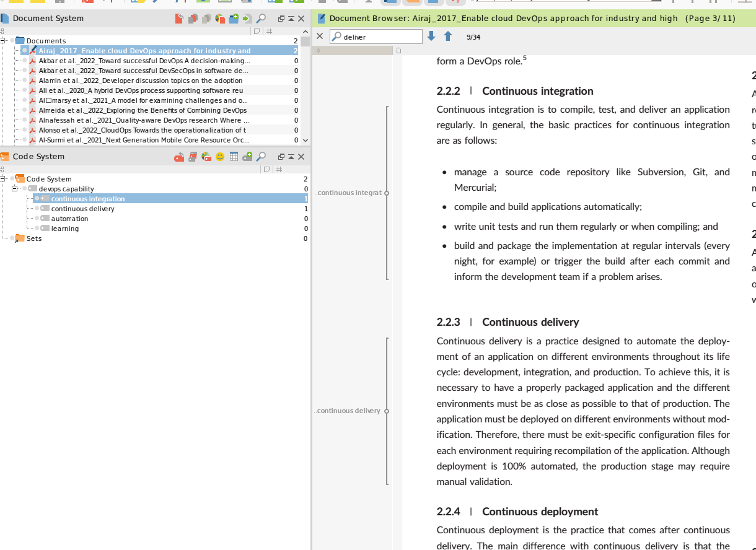This screenshot has width=756, height=550.
Task: Toggle activation circle for Code System root
Action: point(12,179)
